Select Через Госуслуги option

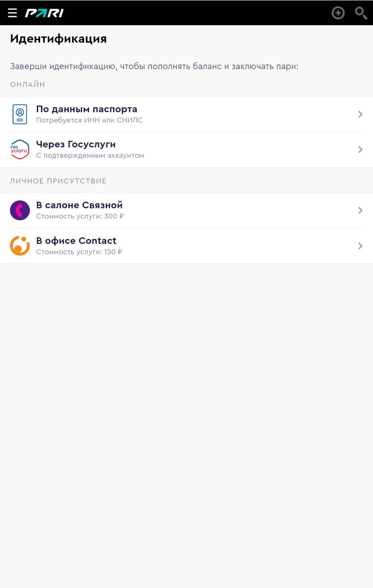(186, 149)
